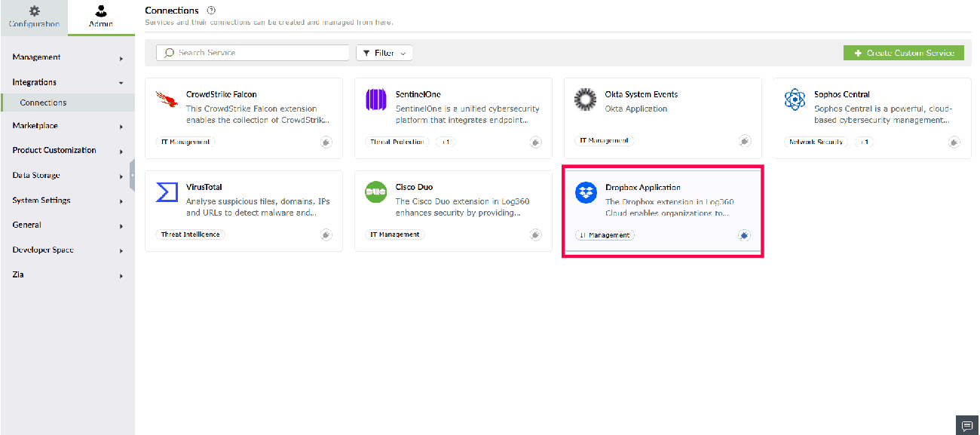The height and width of the screenshot is (435, 980).
Task: Expand the Marketplace menu
Action: pos(67,126)
